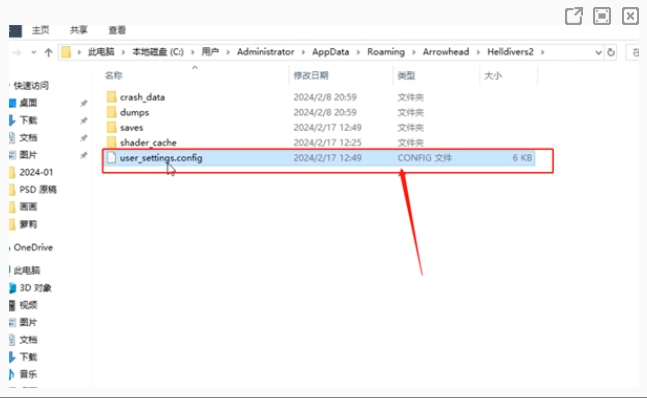Open pinned 文档 in quick access

28,137
